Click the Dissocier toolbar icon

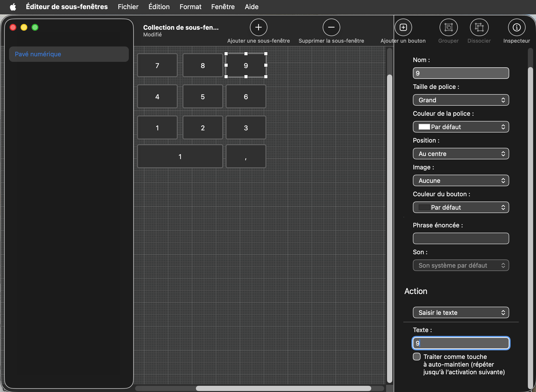pyautogui.click(x=479, y=27)
